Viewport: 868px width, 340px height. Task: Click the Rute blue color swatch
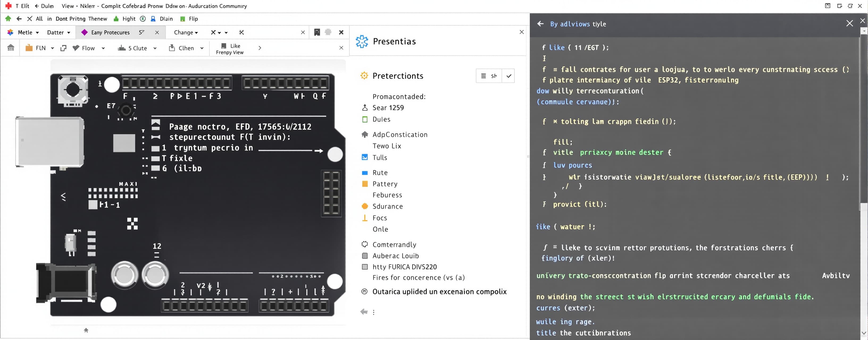[x=365, y=173]
